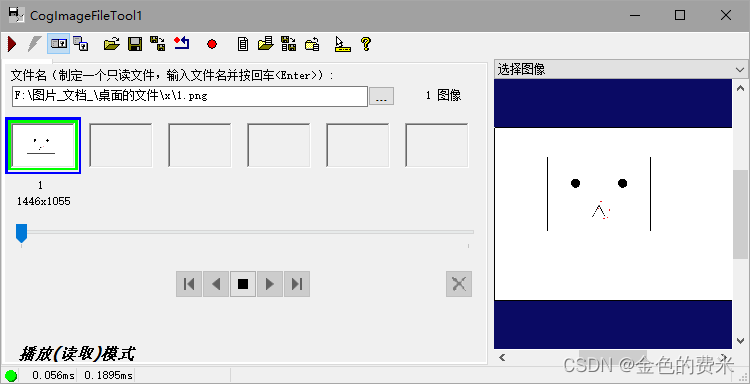Click the open folder toolbar icon
The height and width of the screenshot is (384, 750).
[111, 44]
